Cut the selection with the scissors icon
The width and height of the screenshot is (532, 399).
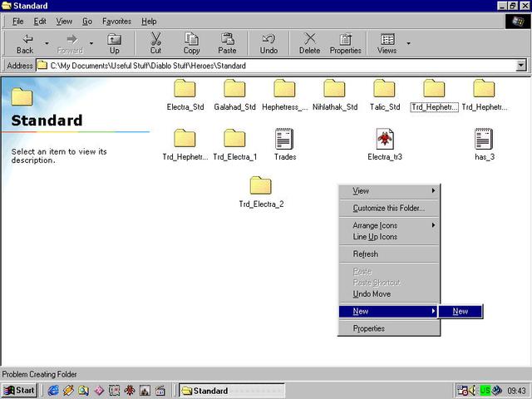[x=155, y=43]
